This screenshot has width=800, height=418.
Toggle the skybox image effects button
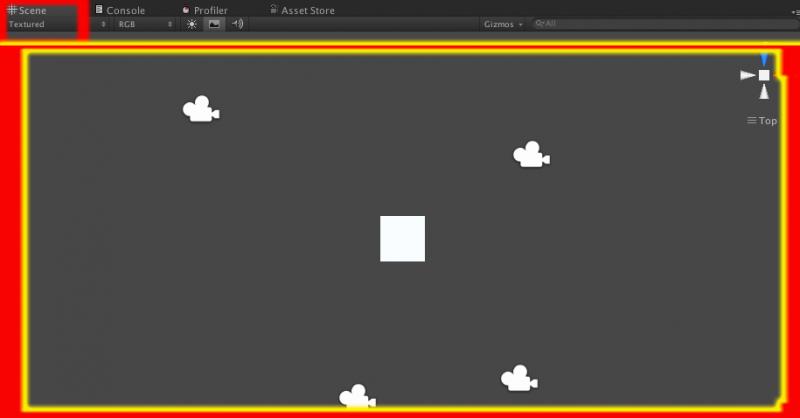(214, 24)
